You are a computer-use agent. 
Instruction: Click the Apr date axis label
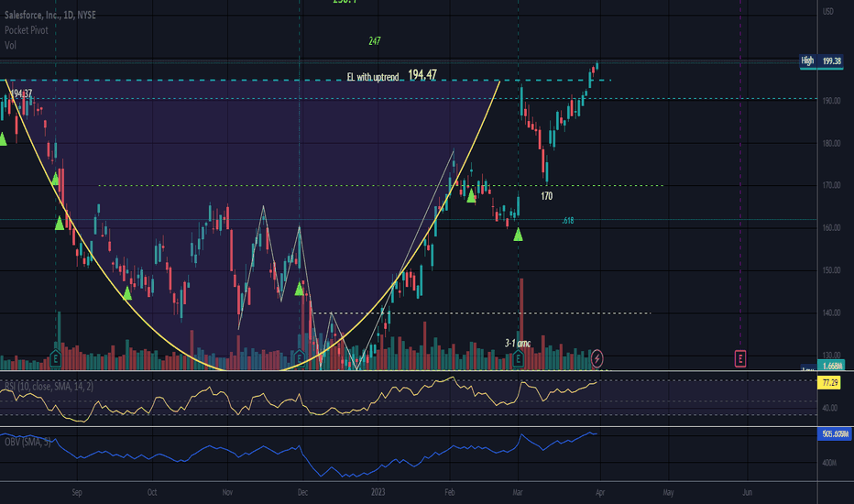coord(599,492)
